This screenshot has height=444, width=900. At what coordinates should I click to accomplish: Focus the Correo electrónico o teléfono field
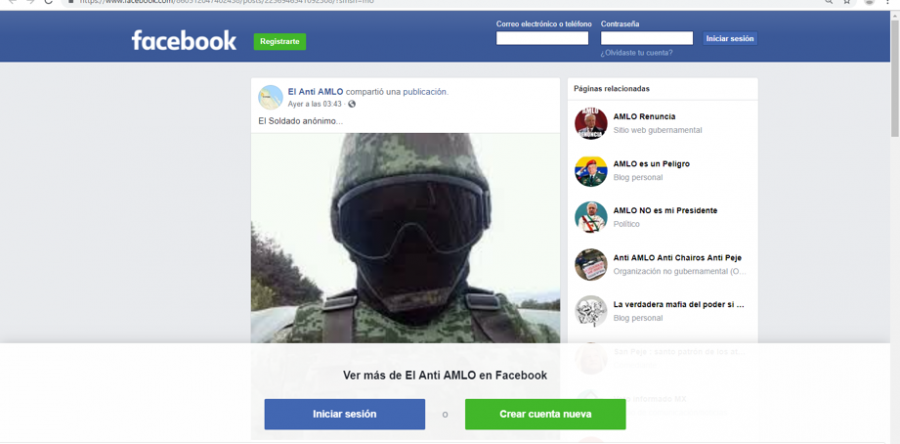click(542, 38)
